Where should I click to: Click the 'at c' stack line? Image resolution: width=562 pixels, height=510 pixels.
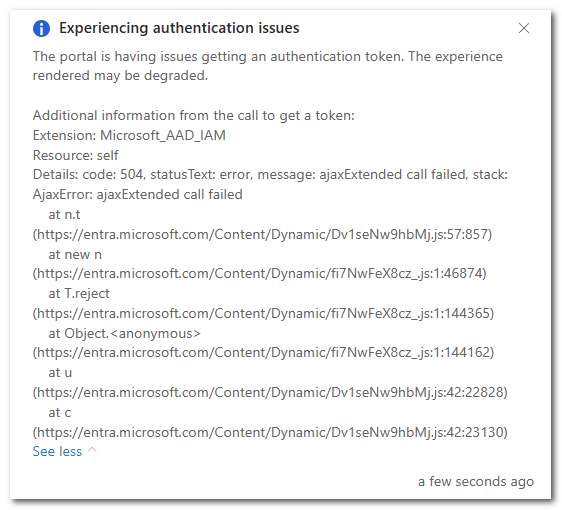60,413
